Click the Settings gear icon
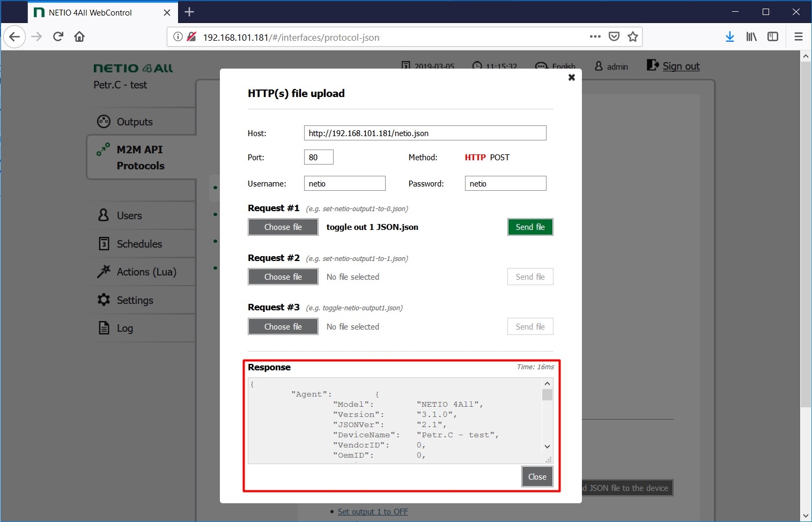812x522 pixels. click(x=104, y=300)
